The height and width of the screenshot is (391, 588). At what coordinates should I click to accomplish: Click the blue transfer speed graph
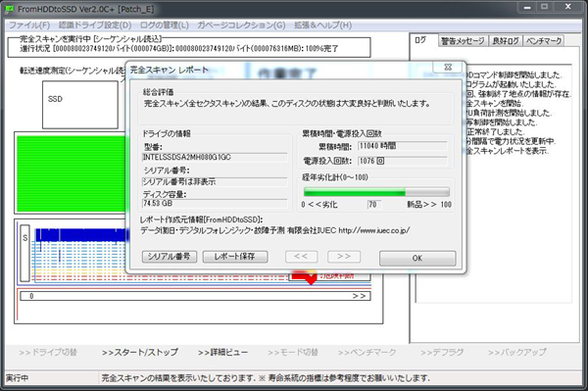click(81, 234)
